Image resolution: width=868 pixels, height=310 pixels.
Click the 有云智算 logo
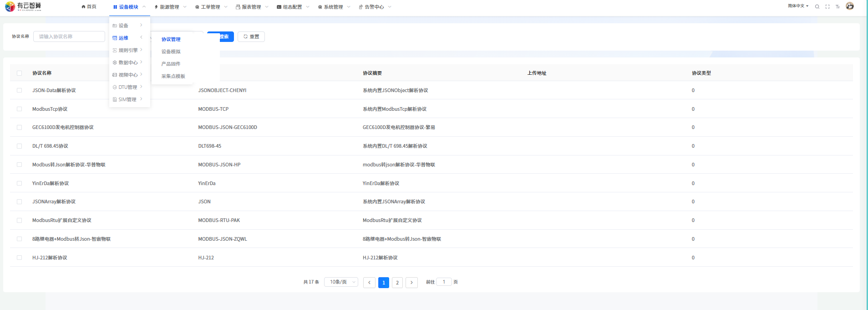(x=23, y=6)
